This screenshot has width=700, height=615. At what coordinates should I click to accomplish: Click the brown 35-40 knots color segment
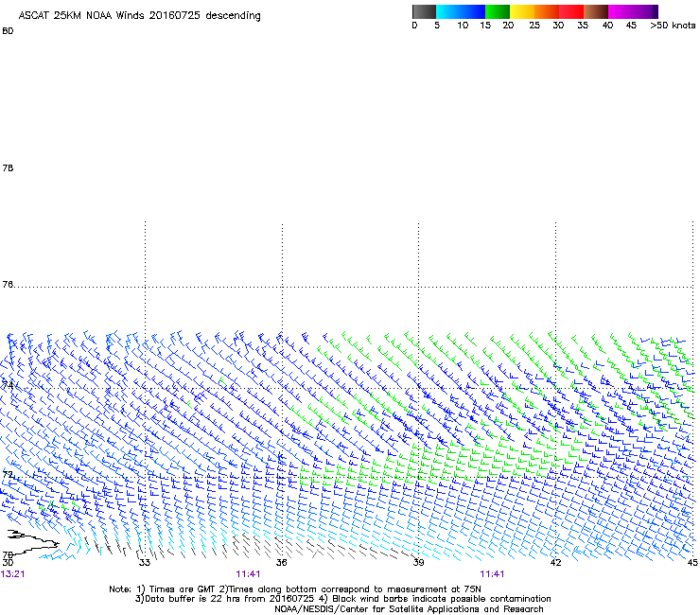[x=596, y=11]
